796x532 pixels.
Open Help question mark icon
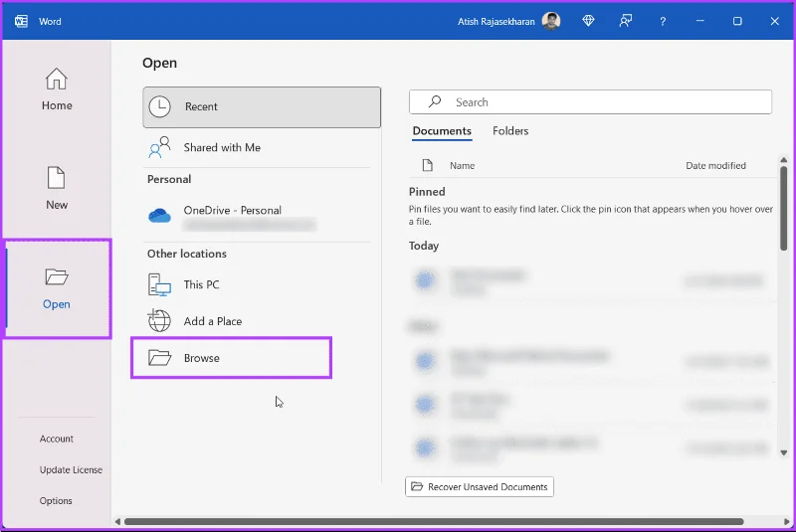pos(663,21)
